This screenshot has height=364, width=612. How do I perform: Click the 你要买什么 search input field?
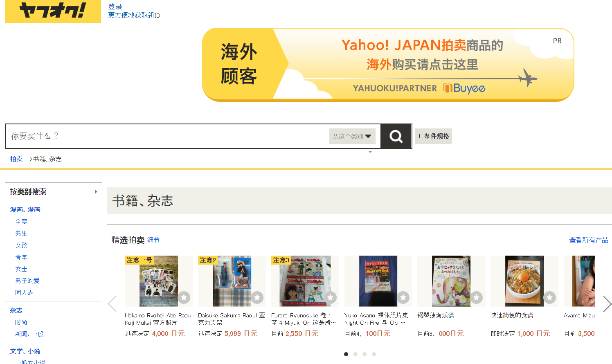tap(167, 136)
